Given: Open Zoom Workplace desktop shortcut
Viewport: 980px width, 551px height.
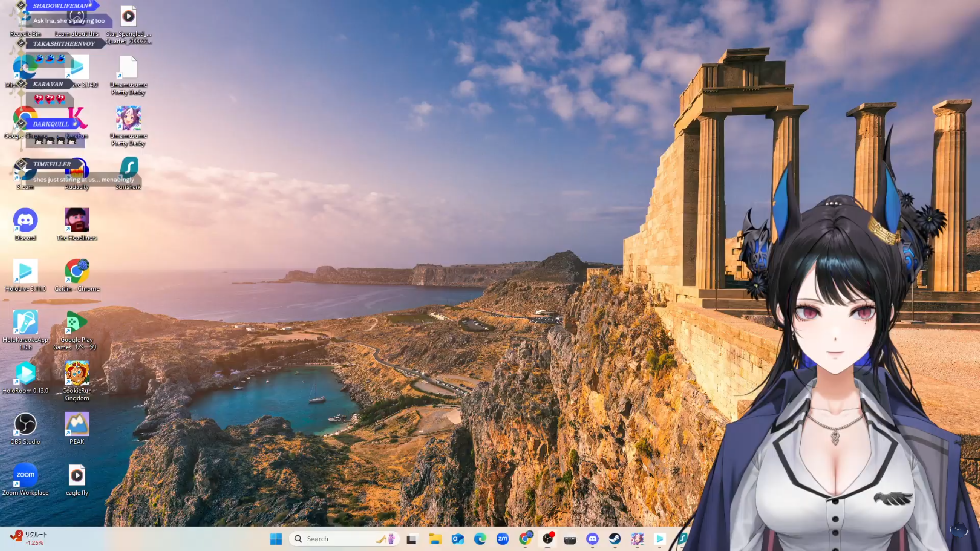Looking at the screenshot, I should pos(25,475).
